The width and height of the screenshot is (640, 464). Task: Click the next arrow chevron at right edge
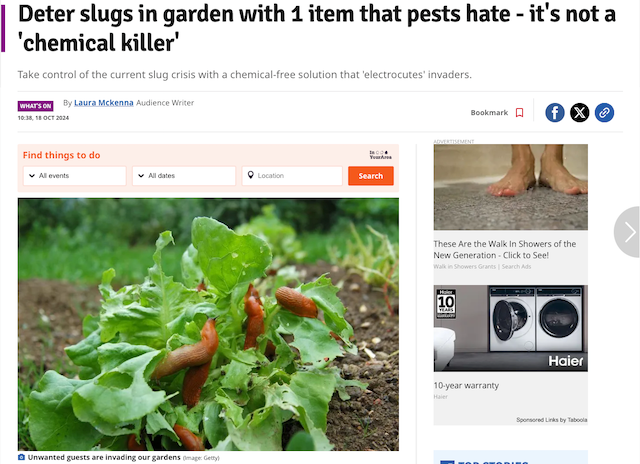(x=630, y=232)
